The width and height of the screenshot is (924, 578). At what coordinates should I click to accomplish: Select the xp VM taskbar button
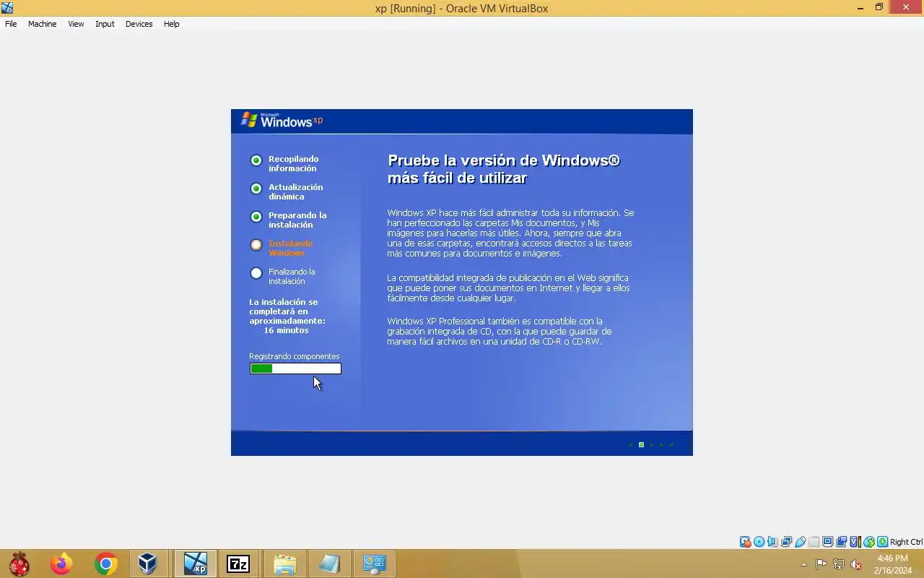(196, 564)
